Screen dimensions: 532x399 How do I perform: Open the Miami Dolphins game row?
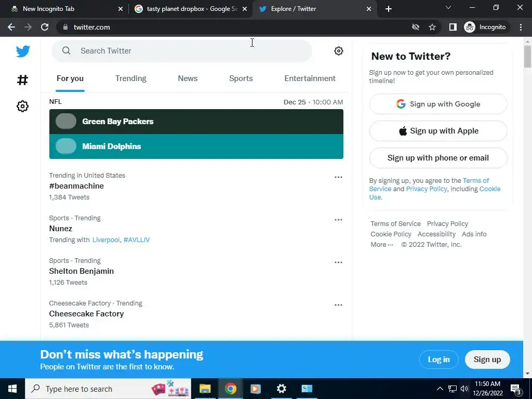pos(196,146)
